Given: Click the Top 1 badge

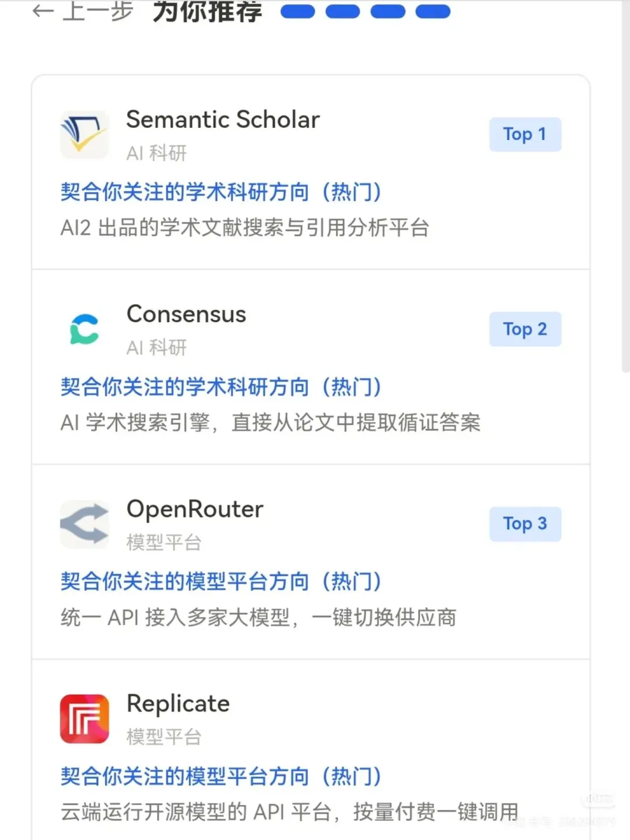Looking at the screenshot, I should (x=525, y=135).
